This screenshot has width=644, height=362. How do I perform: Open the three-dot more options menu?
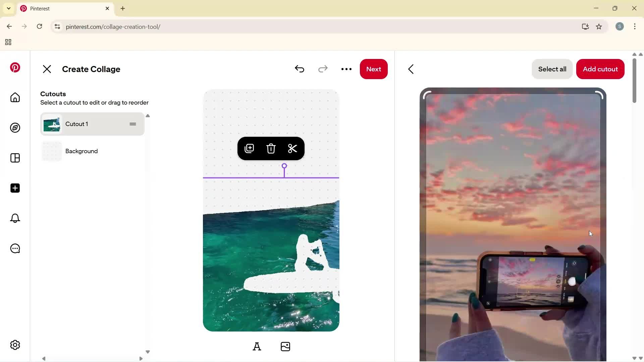coord(346,69)
